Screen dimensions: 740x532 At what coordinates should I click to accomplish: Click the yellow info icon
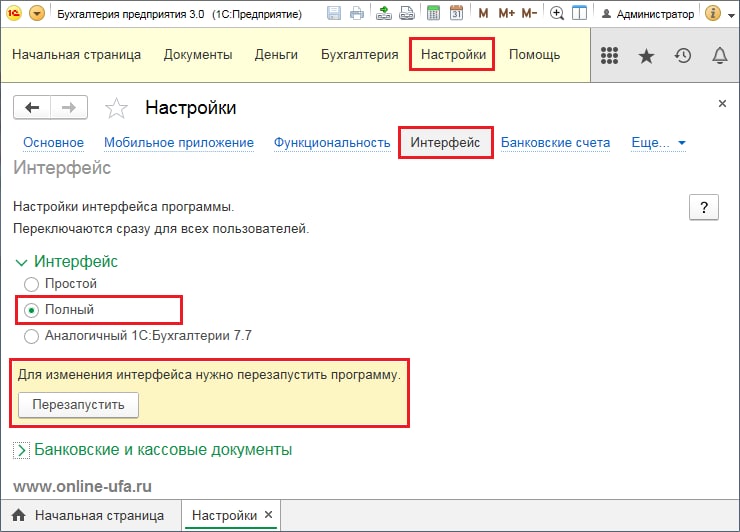[x=713, y=13]
